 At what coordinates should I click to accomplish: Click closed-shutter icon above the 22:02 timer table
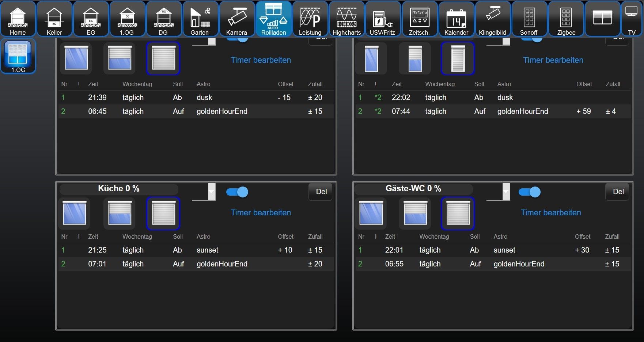click(458, 58)
